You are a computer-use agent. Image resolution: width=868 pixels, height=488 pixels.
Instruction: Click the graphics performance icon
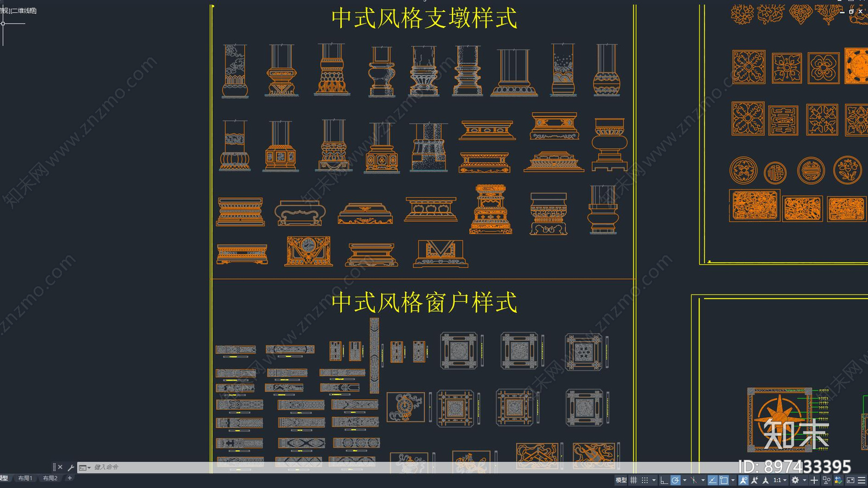(838, 480)
